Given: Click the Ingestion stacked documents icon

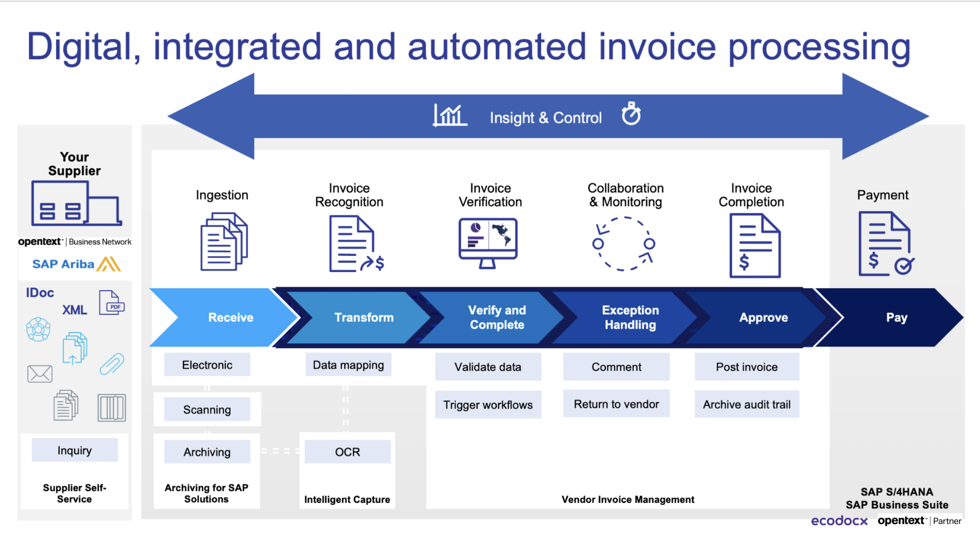Looking at the screenshot, I should pos(224,242).
